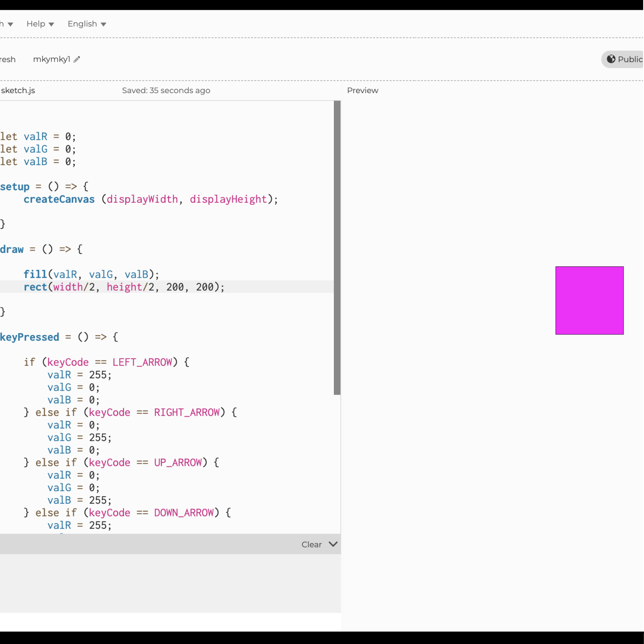Click the 'Saved: 35 seconds ago' status text

click(x=166, y=90)
